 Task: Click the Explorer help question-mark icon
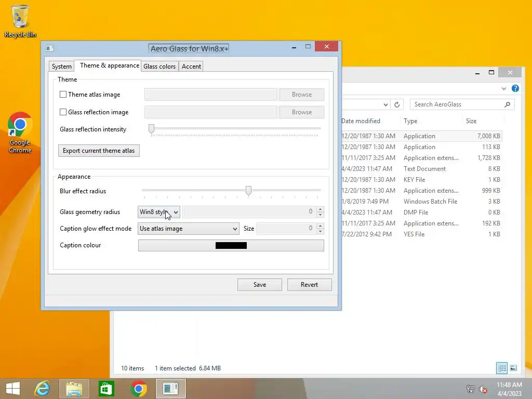click(515, 88)
